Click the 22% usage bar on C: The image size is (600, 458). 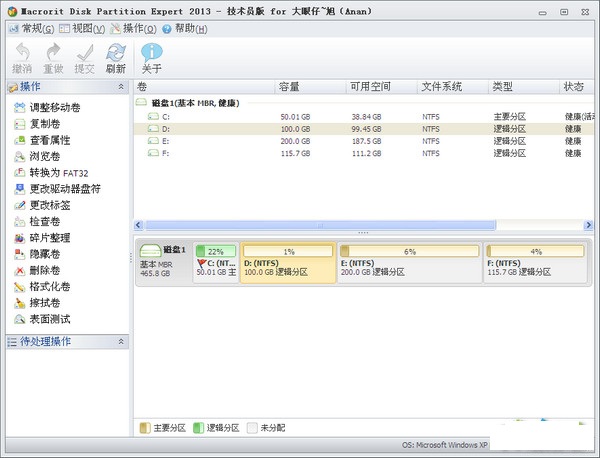(216, 251)
